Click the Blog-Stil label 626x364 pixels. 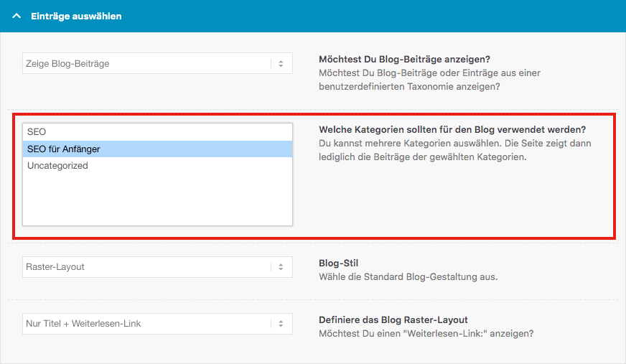[x=339, y=263]
